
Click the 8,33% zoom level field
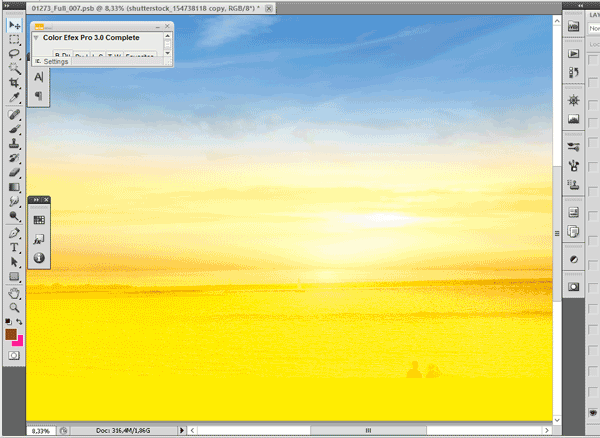[41, 431]
